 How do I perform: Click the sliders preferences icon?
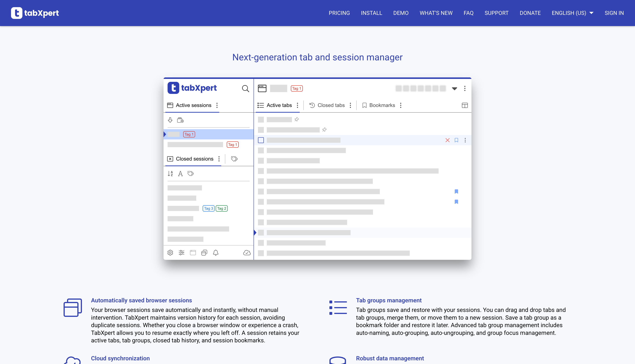[x=182, y=253]
